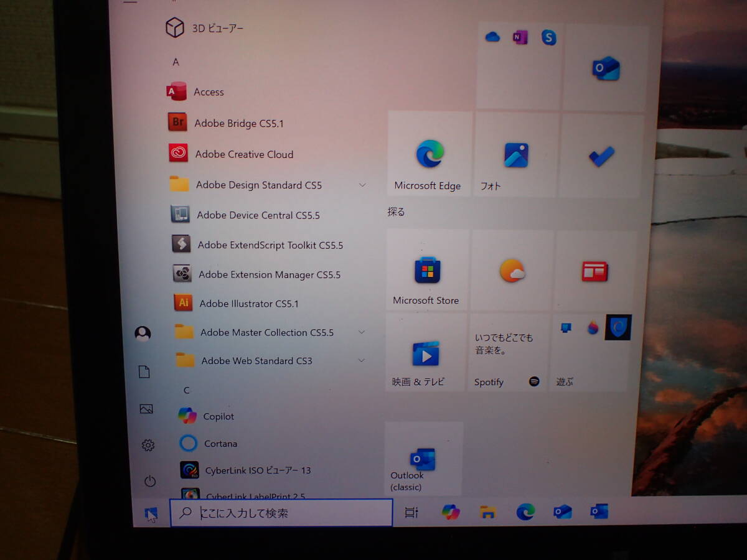This screenshot has height=560, width=747.
Task: Click the letter header A in app list
Action: tap(176, 62)
